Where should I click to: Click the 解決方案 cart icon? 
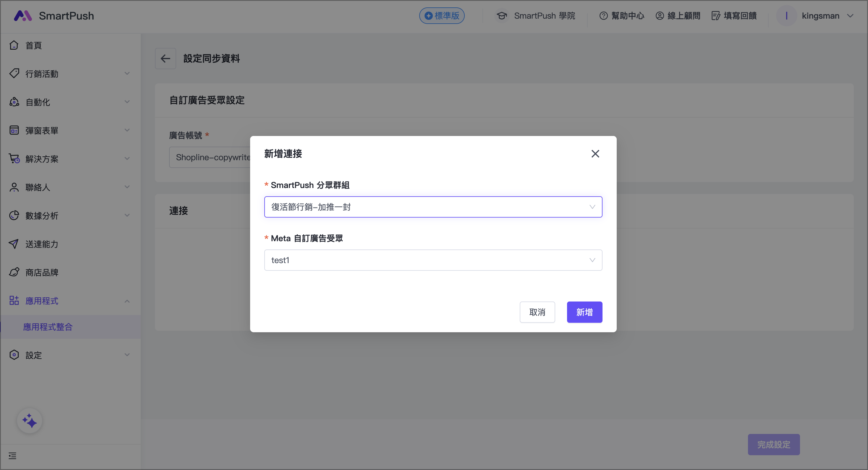pyautogui.click(x=14, y=158)
